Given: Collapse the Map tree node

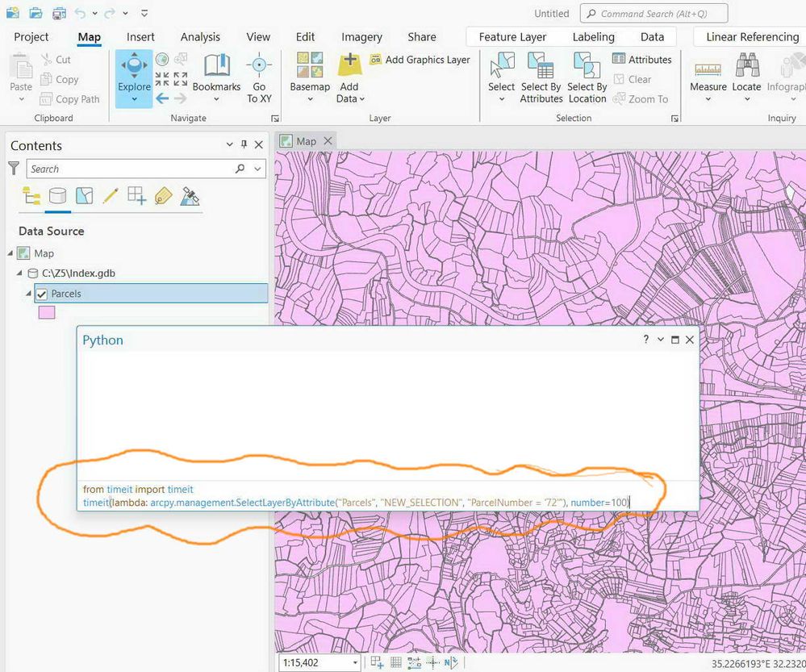Looking at the screenshot, I should tap(10, 253).
